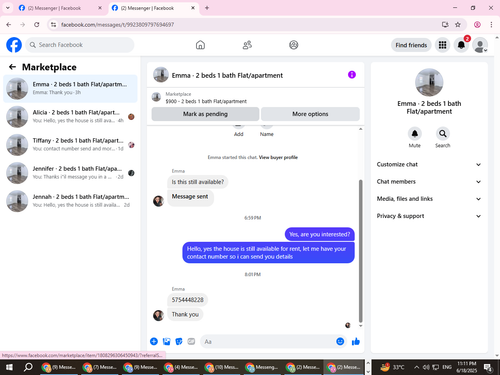The height and width of the screenshot is (375, 500).
Task: Open the tab search dropdown arrow
Action: [x=7, y=8]
